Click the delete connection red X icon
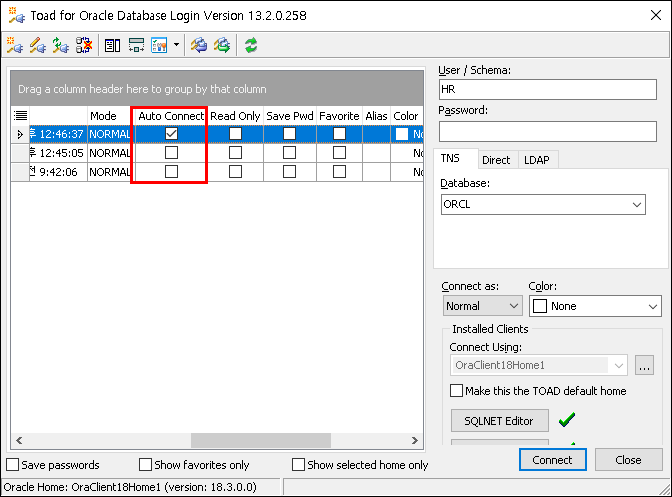 point(84,45)
